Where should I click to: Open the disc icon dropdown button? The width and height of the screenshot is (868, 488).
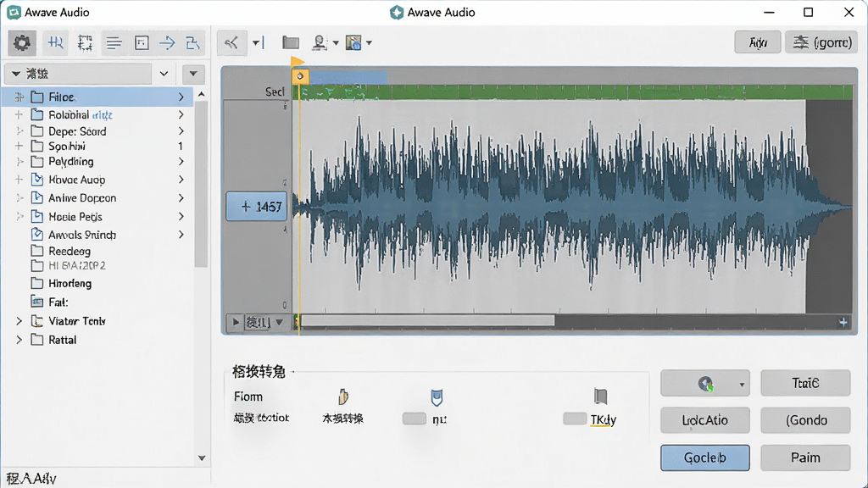[704, 383]
